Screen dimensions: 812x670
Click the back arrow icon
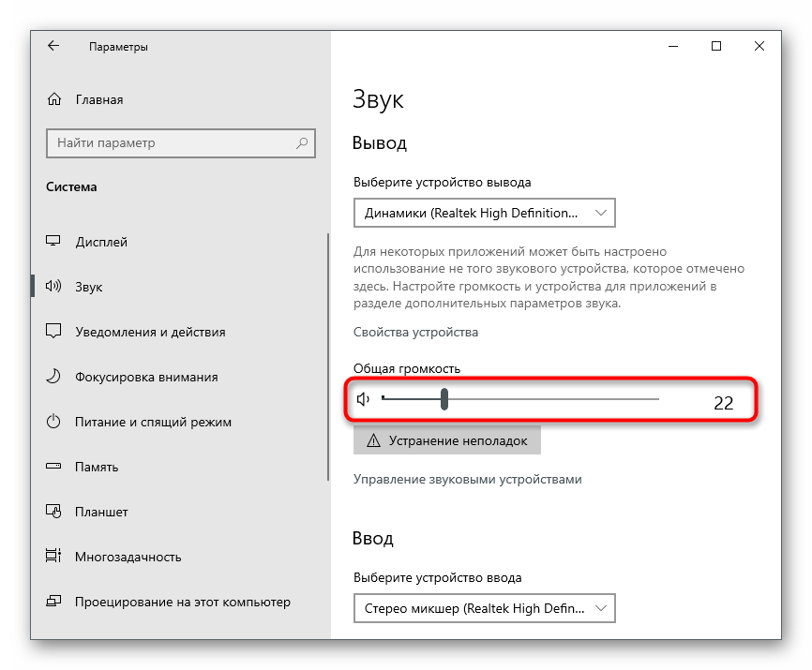coord(53,46)
